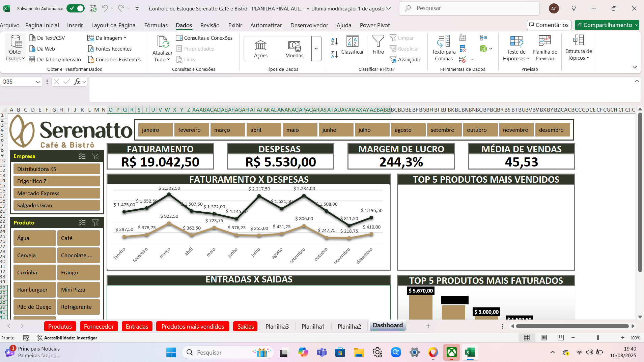Collapse the ribbon with the chevron
The width and height of the screenshot is (644, 362).
[635, 67]
